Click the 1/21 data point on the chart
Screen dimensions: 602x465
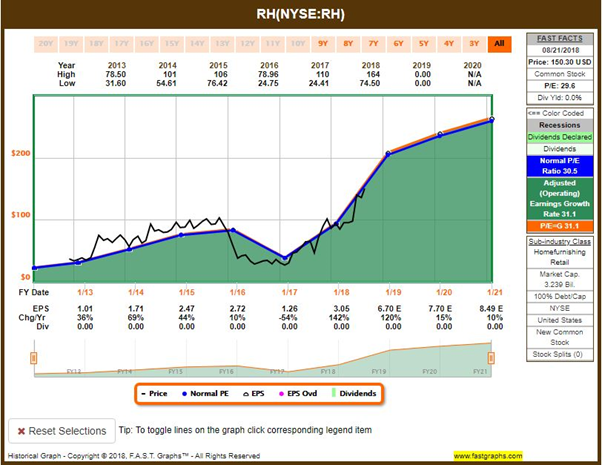pos(492,120)
